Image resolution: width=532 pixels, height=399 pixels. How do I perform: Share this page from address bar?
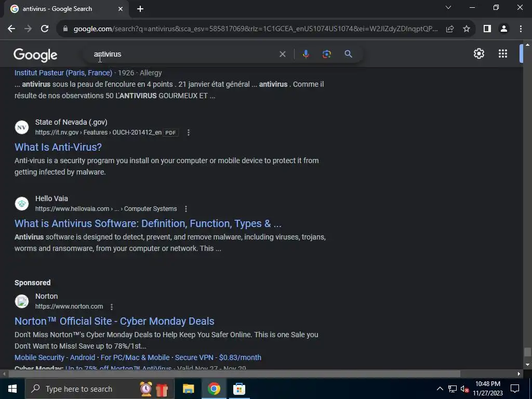tap(450, 29)
